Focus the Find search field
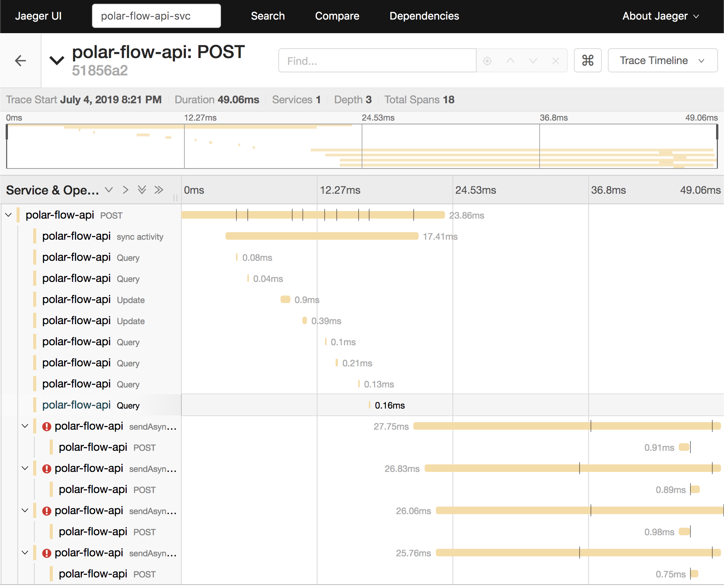Image resolution: width=724 pixels, height=588 pixels. click(x=377, y=61)
